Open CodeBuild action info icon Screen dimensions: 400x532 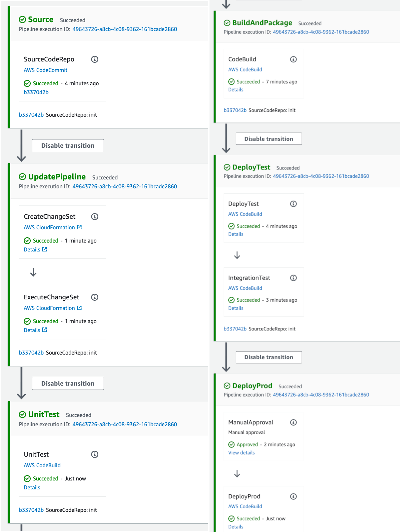(x=293, y=59)
